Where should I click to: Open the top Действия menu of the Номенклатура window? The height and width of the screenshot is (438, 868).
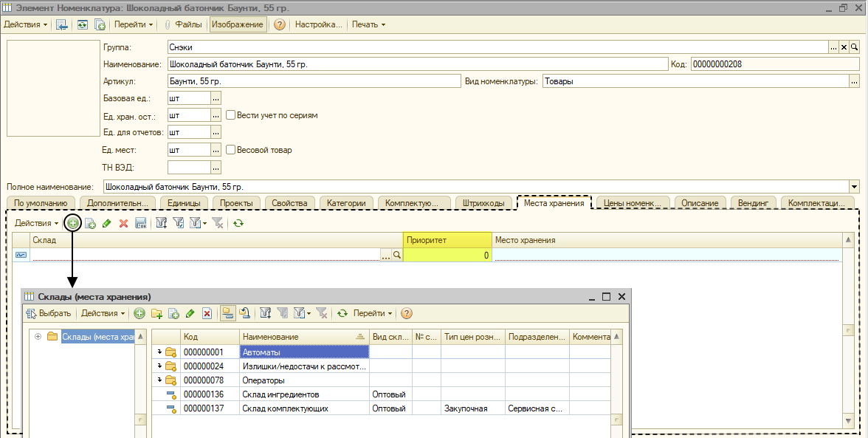[25, 24]
